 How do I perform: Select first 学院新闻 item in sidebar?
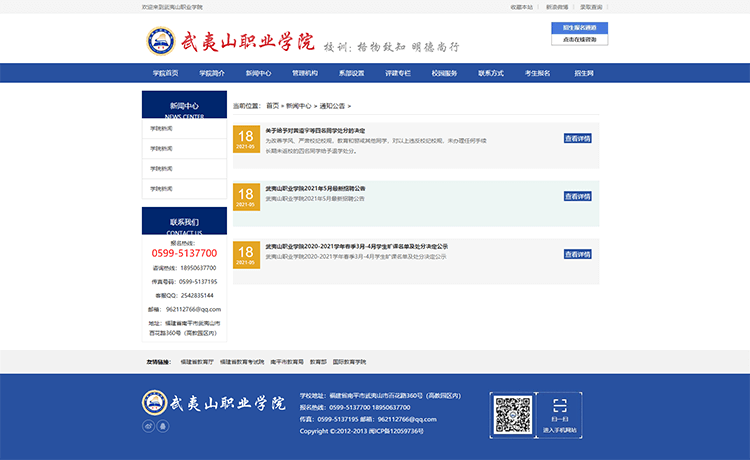pyautogui.click(x=162, y=128)
